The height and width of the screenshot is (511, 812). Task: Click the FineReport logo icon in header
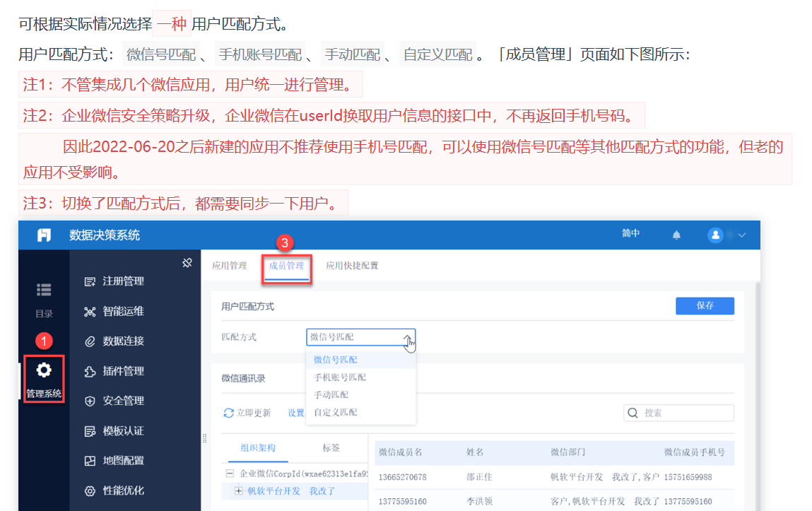coord(44,235)
